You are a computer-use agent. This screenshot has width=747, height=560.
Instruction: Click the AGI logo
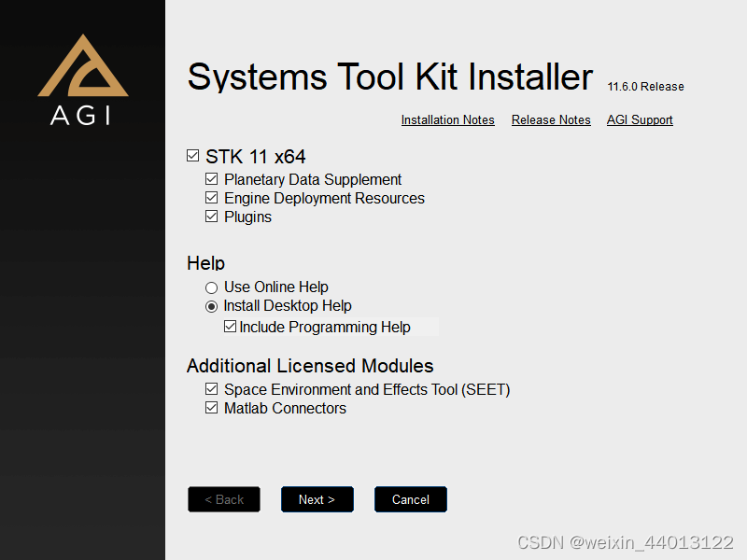click(x=83, y=79)
